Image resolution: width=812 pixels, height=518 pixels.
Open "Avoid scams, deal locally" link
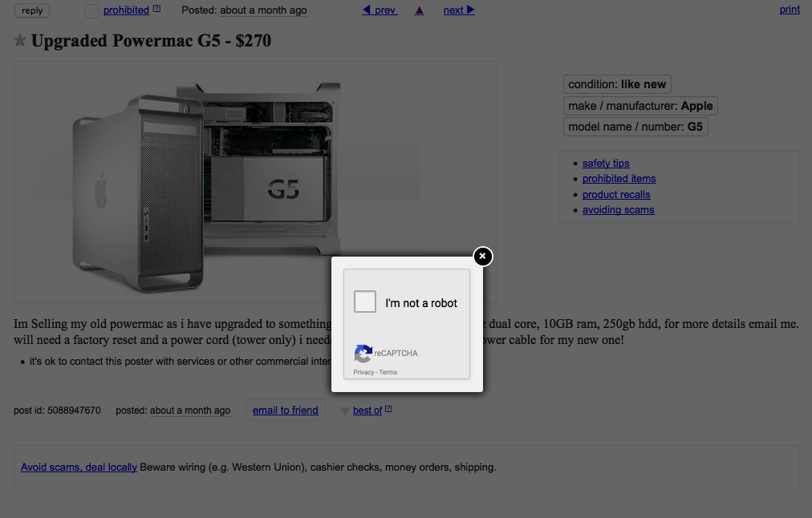click(x=79, y=467)
